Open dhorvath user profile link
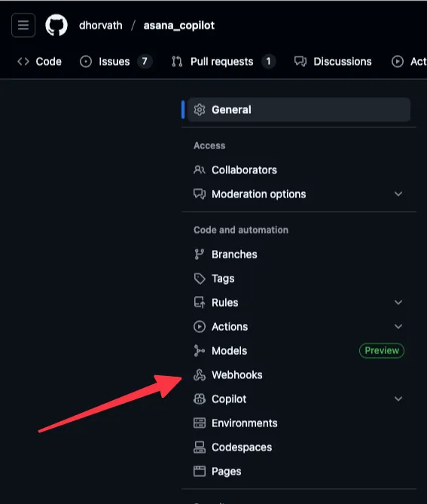This screenshot has height=504, width=427. click(101, 26)
